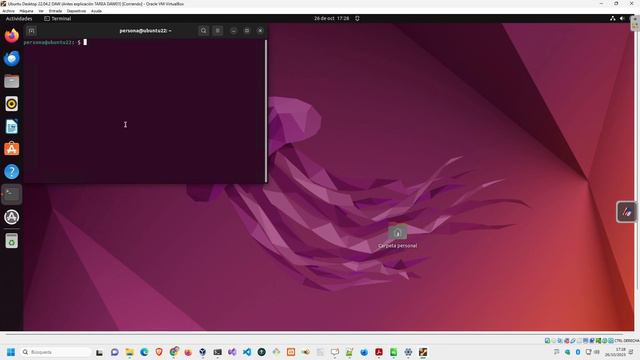
Task: Click the network icon in Ubuntu top bar
Action: pyautogui.click(x=613, y=18)
